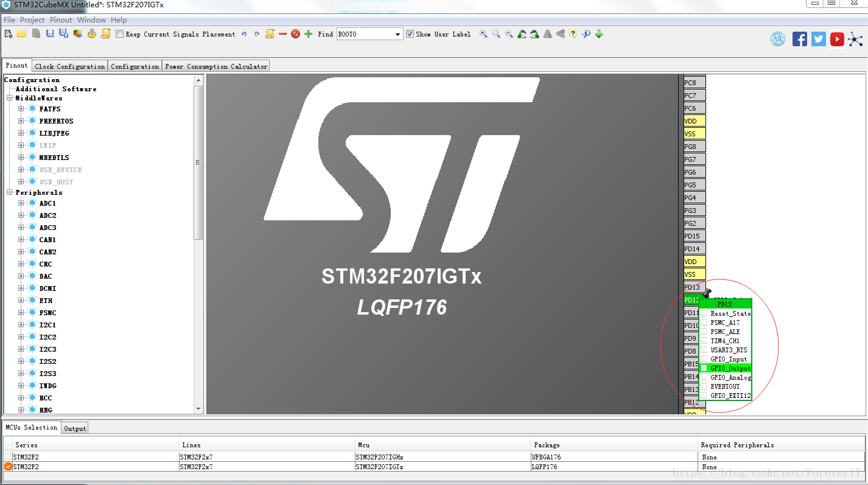Image resolution: width=868 pixels, height=485 pixels.
Task: Check GPIO_Analog in the PD12 popup
Action: [704, 377]
